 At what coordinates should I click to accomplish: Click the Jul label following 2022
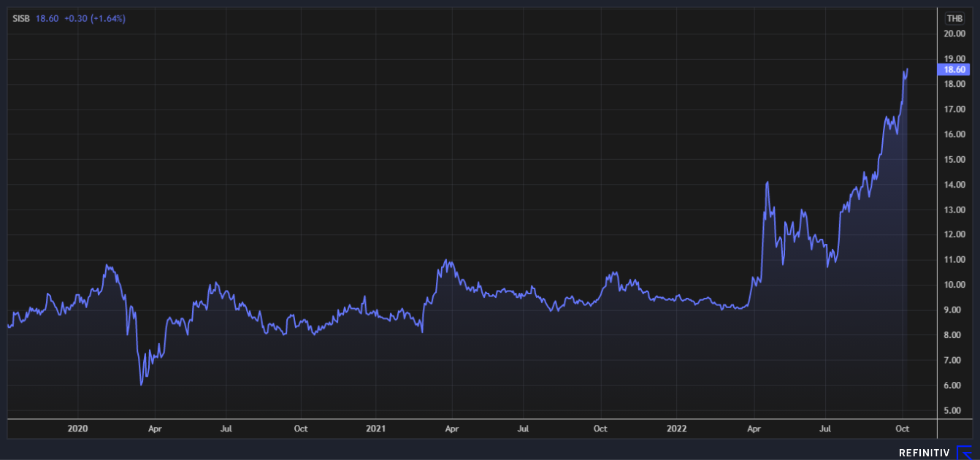tap(825, 429)
